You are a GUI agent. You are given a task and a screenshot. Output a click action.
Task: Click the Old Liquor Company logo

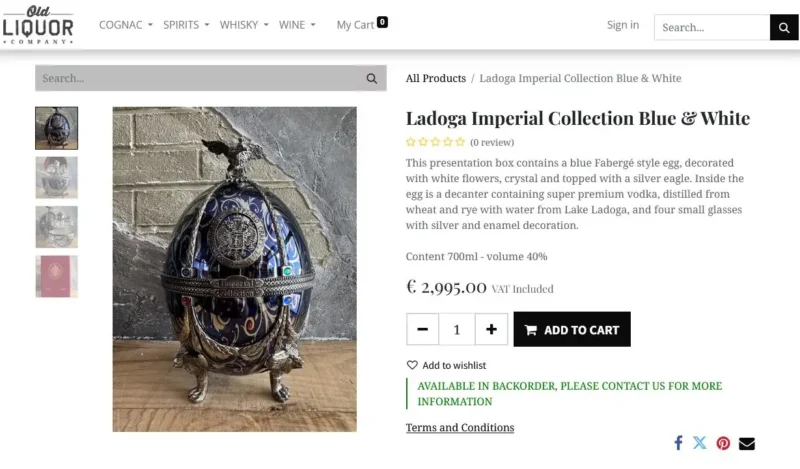pos(38,24)
